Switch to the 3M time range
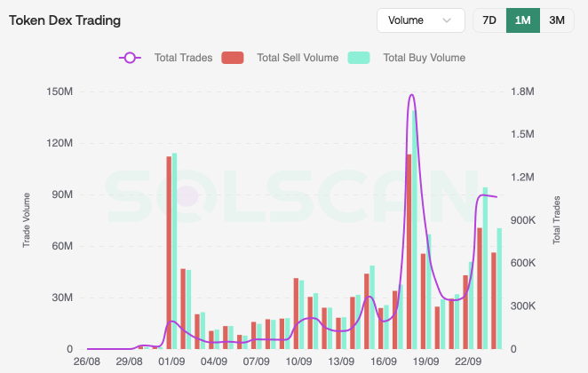 pos(557,20)
